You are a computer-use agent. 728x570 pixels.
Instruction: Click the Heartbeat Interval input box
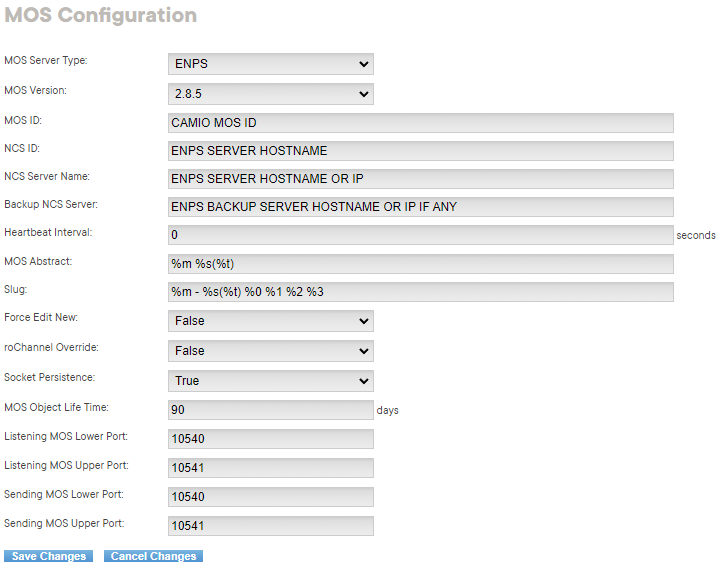420,235
